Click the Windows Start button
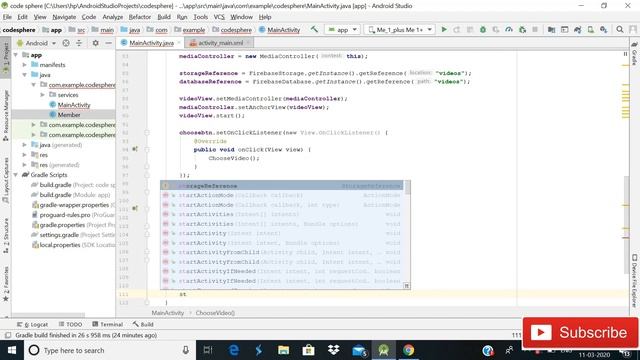640x360 pixels. [x=12, y=350]
